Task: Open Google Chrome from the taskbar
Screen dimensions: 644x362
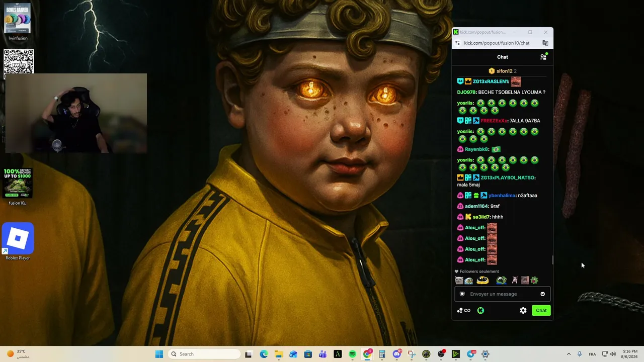Action: click(367, 354)
